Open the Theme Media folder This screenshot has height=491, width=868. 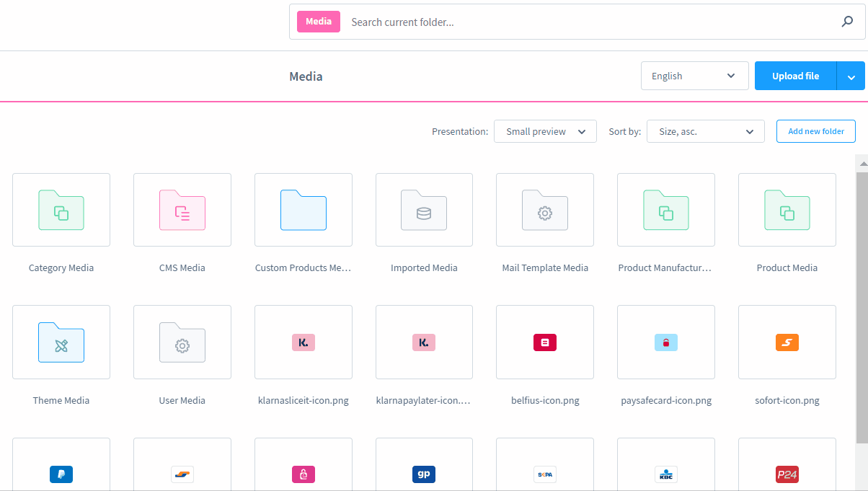(x=61, y=342)
